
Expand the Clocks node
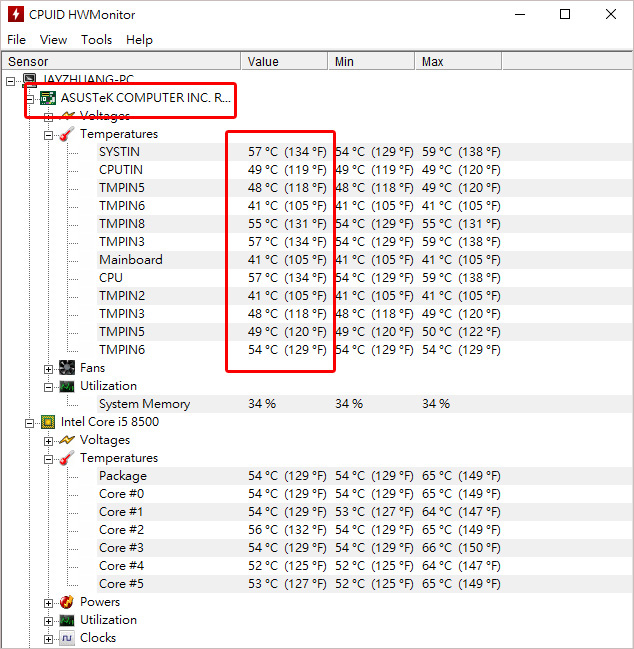tap(48, 639)
